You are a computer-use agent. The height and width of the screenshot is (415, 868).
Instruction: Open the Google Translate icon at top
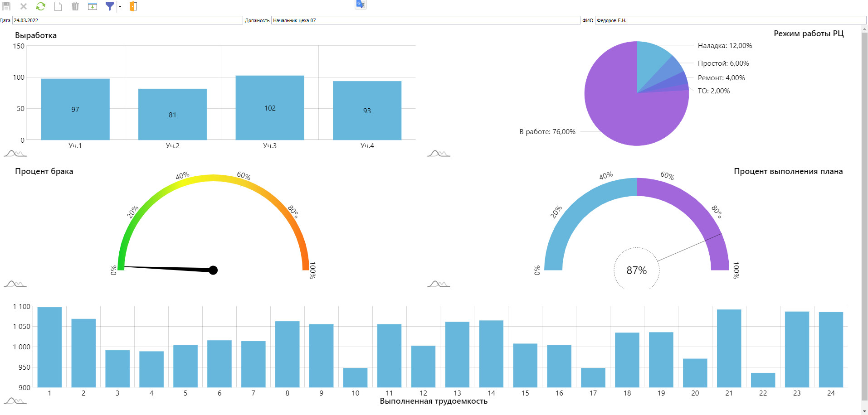361,4
